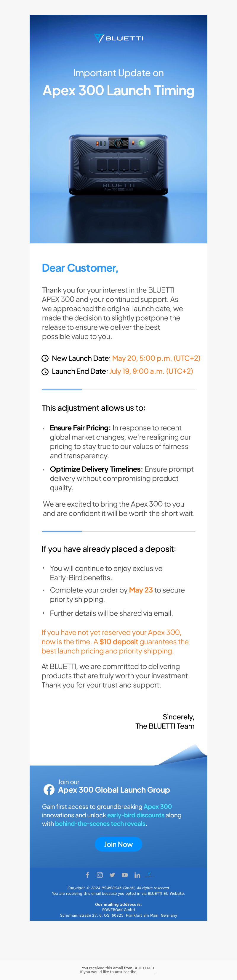Click the BLUETTI logo in the header
Image resolution: width=237 pixels, height=980 pixels.
click(x=118, y=38)
